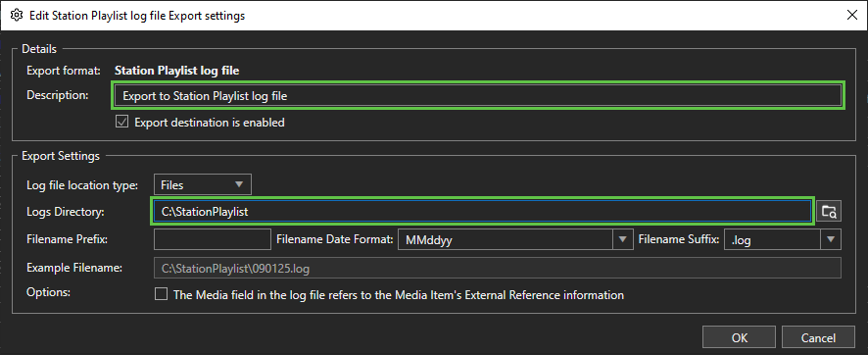Toggle the Export destination is enabled checkbox
This screenshot has width=868, height=355.
pyautogui.click(x=121, y=122)
